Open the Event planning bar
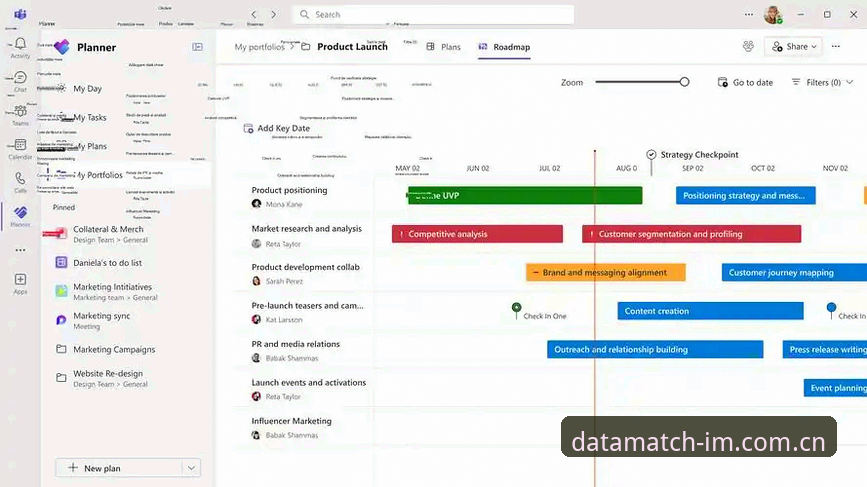The height and width of the screenshot is (487, 867). point(835,388)
